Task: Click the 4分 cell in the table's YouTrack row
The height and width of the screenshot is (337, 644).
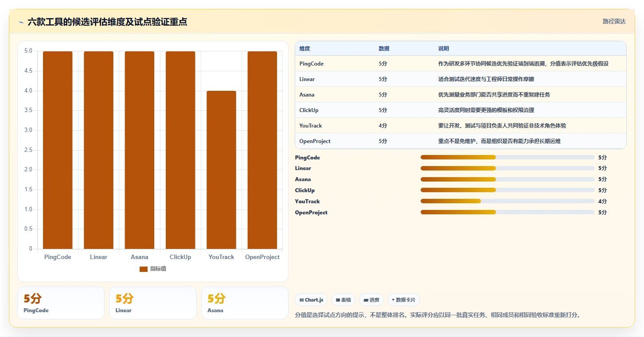Action: 383,126
